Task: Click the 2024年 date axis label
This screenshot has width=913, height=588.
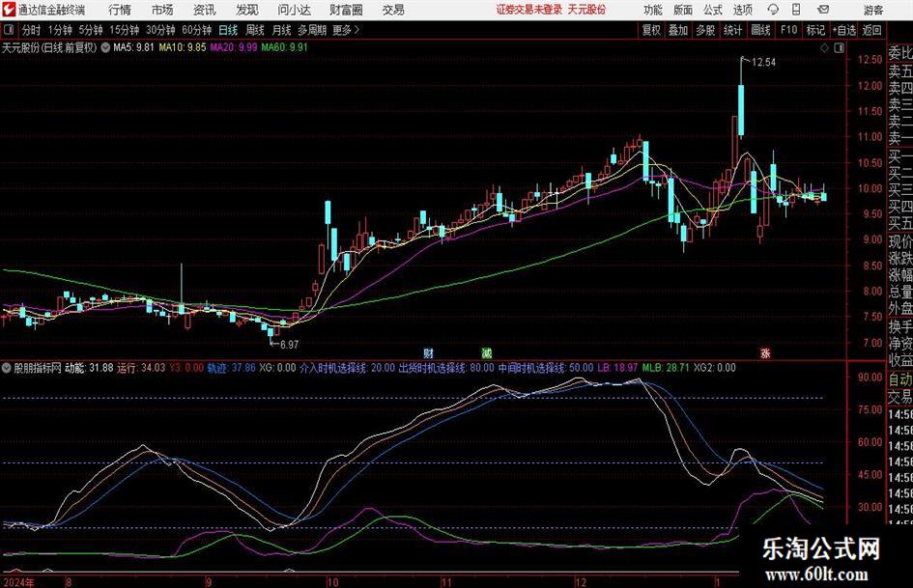Action: (18, 581)
